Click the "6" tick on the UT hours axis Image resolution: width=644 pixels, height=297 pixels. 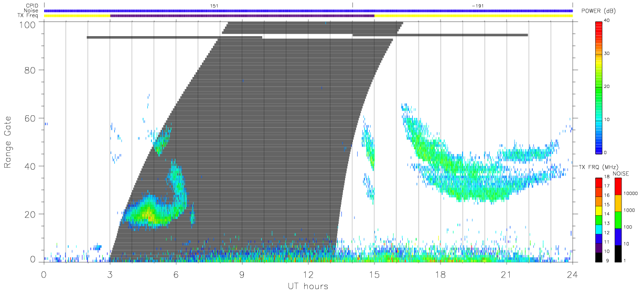[x=176, y=274]
